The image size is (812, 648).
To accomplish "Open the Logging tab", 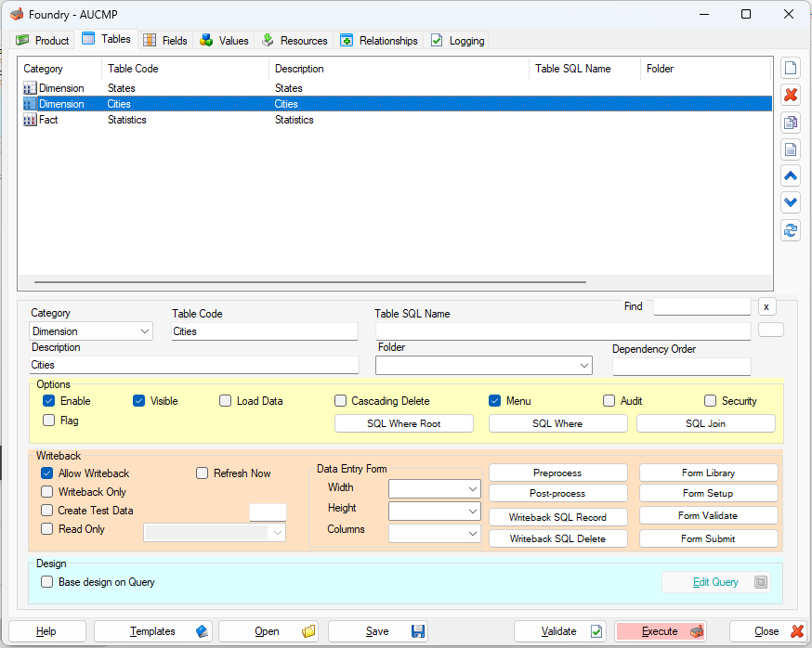I will tap(458, 40).
